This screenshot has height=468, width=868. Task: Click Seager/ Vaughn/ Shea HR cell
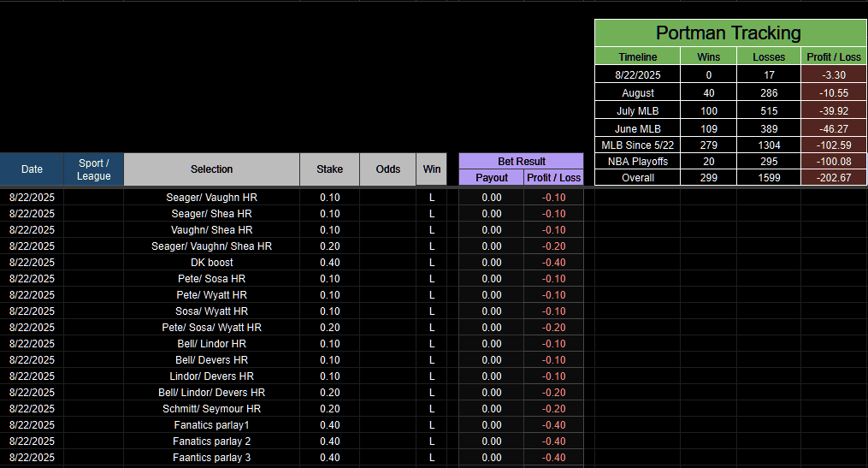click(x=211, y=246)
